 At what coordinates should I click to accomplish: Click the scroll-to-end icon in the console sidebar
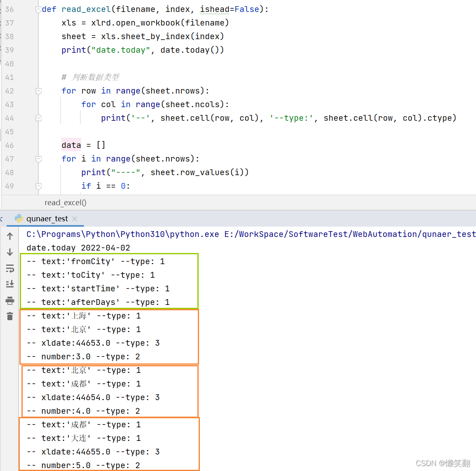tap(10, 284)
